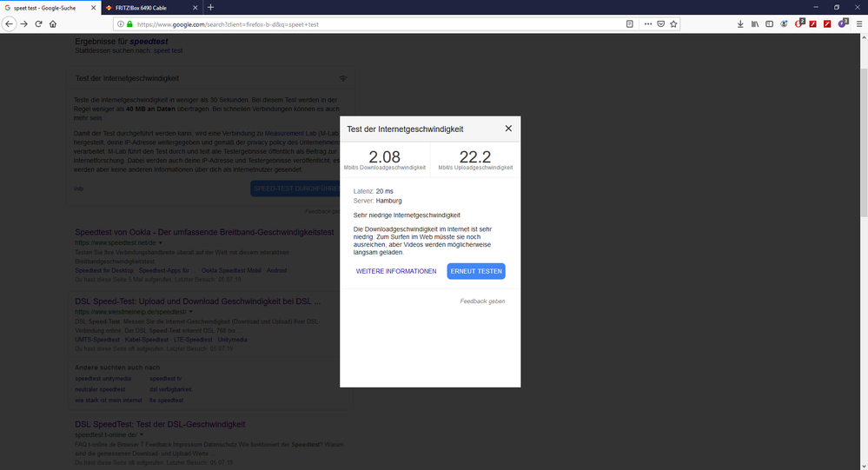This screenshot has height=470, width=868.
Task: Open 'DSL SpeedTest: Test der DSL-Geschwindigkeit' result
Action: tap(160, 424)
